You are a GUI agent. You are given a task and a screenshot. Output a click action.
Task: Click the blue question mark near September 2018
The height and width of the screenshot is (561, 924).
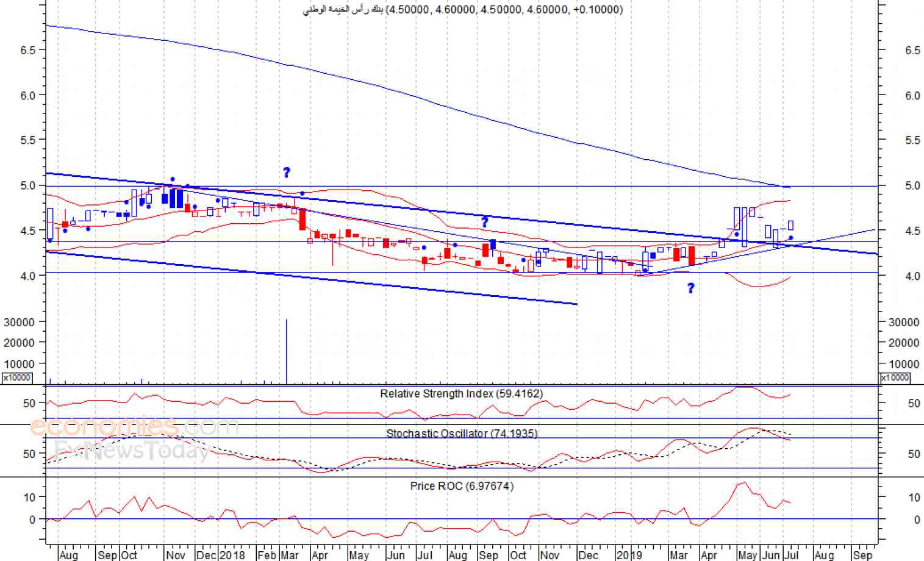485,222
